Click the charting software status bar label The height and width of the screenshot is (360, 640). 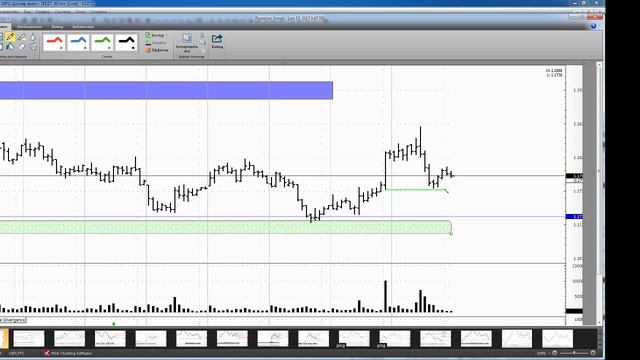pos(72,353)
